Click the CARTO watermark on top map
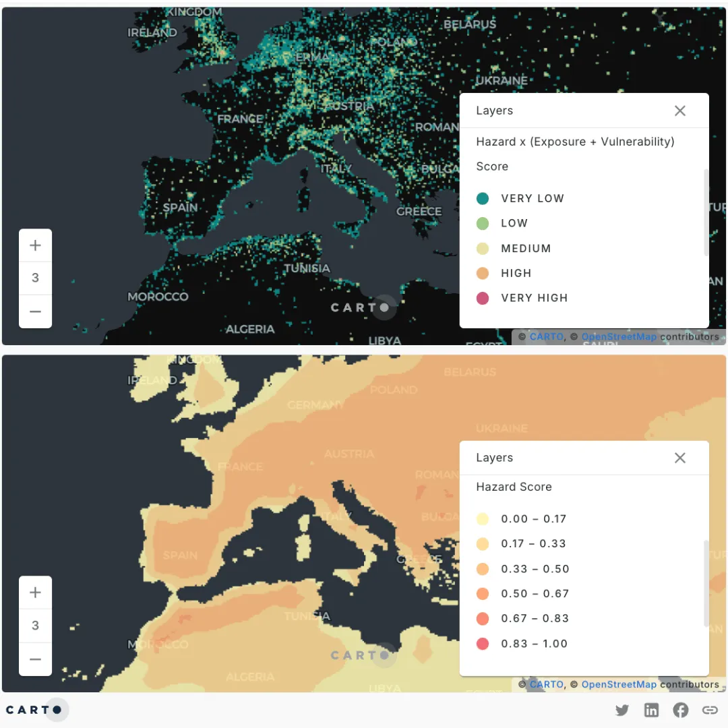 [x=360, y=307]
